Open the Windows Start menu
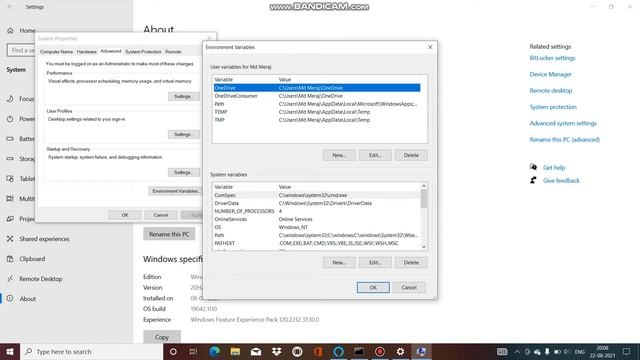 (x=10, y=351)
